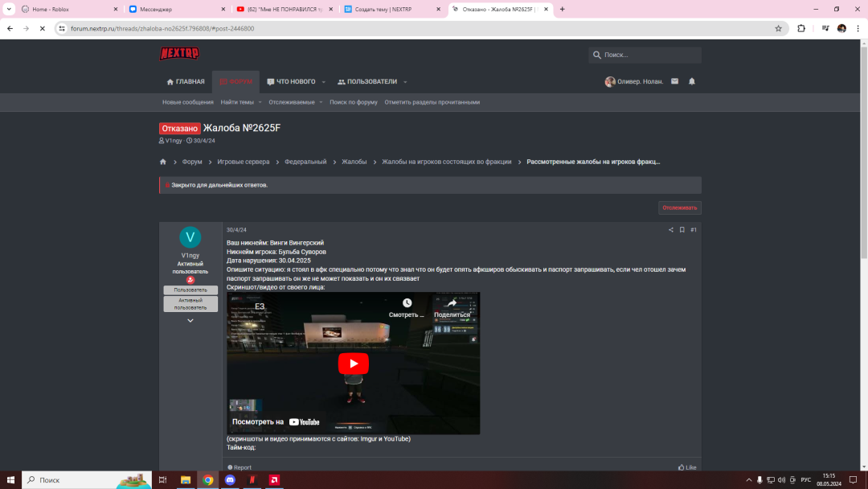Open the private messages envelope icon
Image resolution: width=868 pixels, height=489 pixels.
tap(674, 81)
